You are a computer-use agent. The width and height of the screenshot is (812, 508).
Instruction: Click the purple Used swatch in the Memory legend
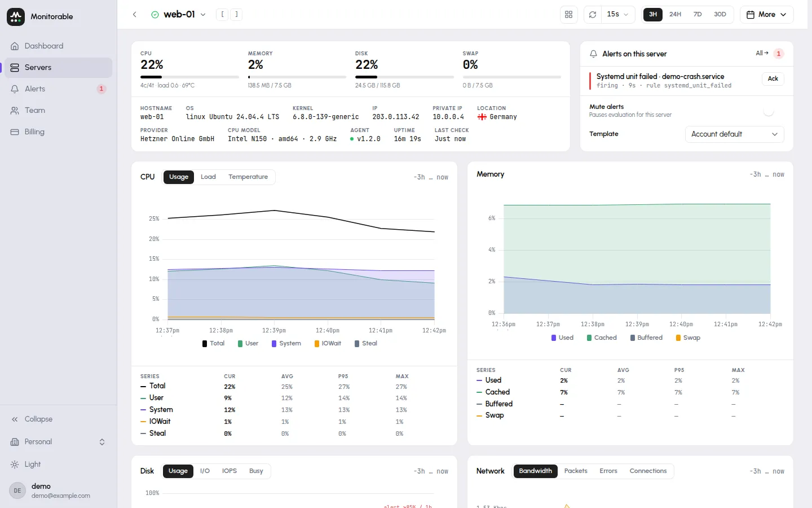tap(554, 338)
